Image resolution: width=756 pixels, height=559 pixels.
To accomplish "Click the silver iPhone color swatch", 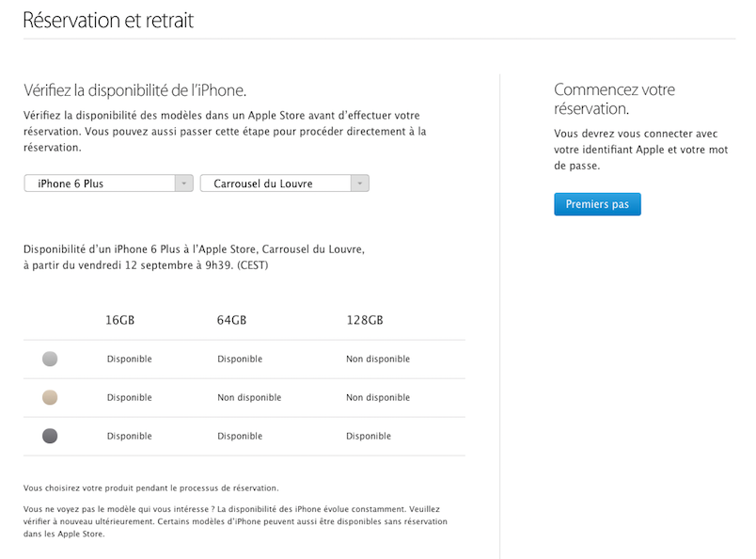I will click(50, 359).
